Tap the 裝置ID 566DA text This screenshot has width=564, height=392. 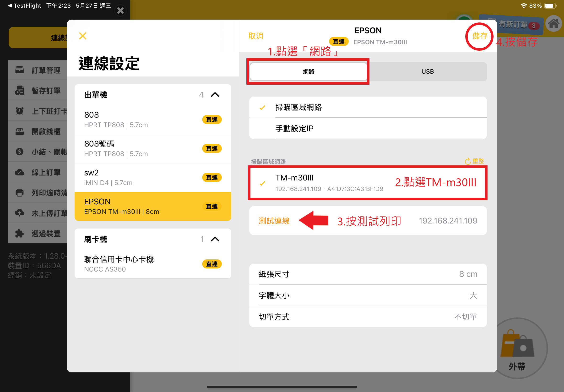34,266
